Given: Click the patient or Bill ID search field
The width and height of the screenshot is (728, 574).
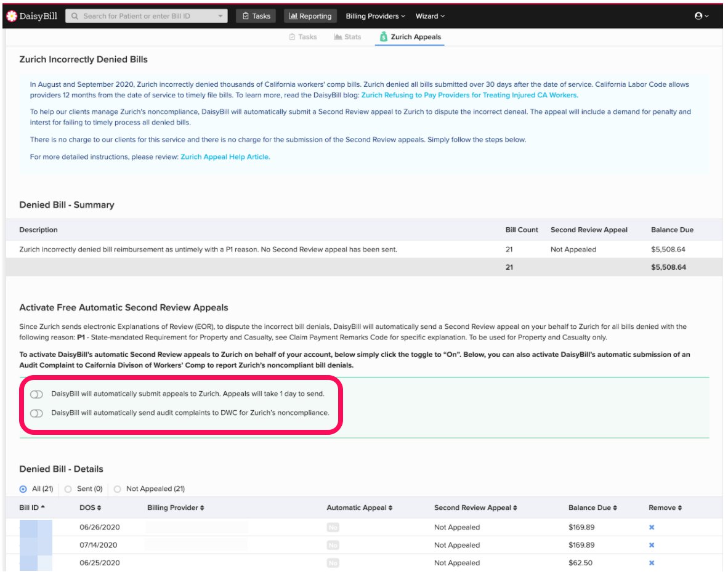Looking at the screenshot, I should point(145,16).
